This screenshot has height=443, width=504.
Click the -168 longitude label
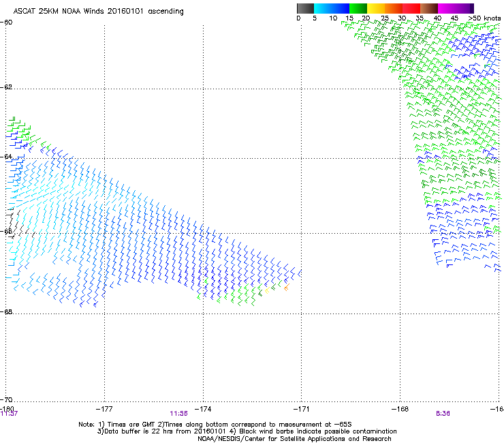click(x=400, y=409)
